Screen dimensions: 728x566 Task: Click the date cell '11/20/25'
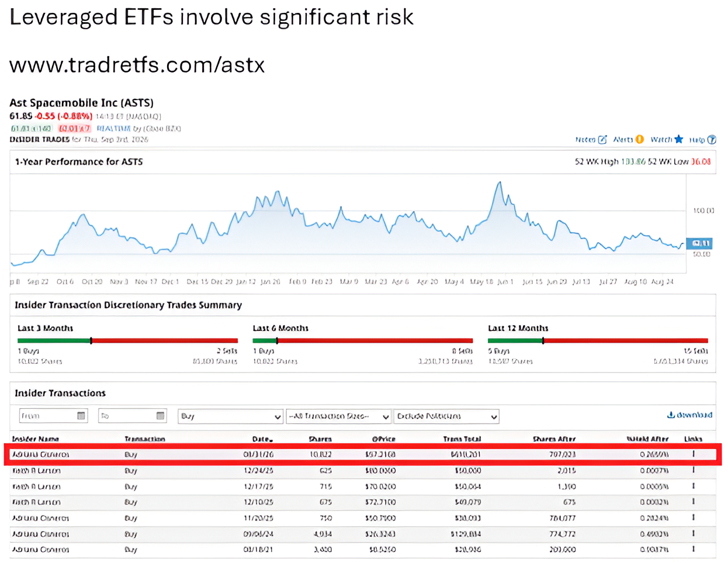(x=258, y=517)
